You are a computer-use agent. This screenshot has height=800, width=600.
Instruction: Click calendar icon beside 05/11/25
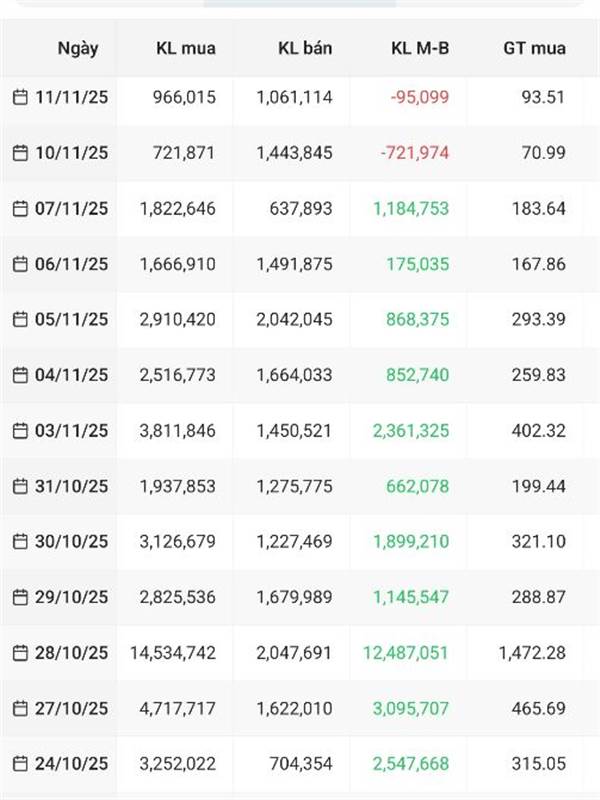(x=20, y=319)
